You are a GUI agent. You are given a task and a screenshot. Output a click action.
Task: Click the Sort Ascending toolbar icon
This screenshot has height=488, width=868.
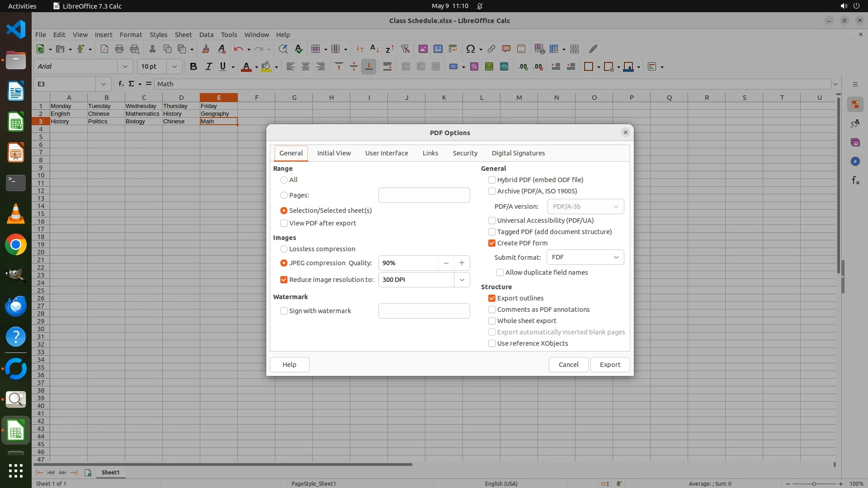coord(374,49)
